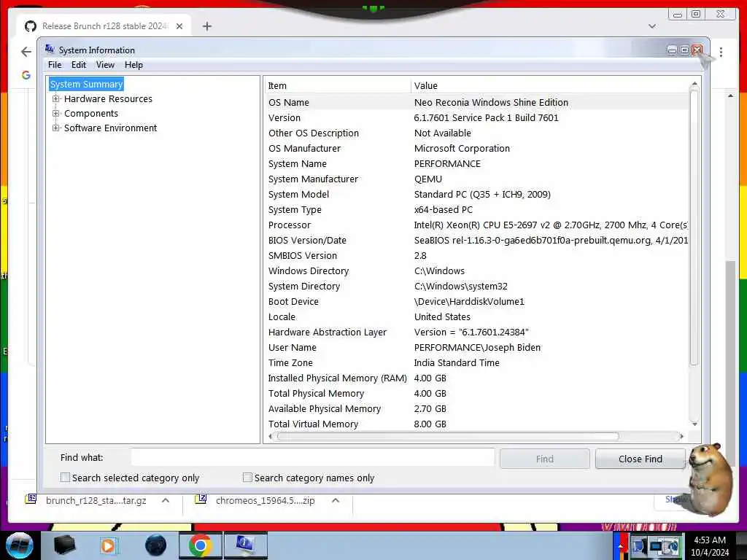Open Chrome three-dot menu
The width and height of the screenshot is (747, 560).
click(x=721, y=52)
